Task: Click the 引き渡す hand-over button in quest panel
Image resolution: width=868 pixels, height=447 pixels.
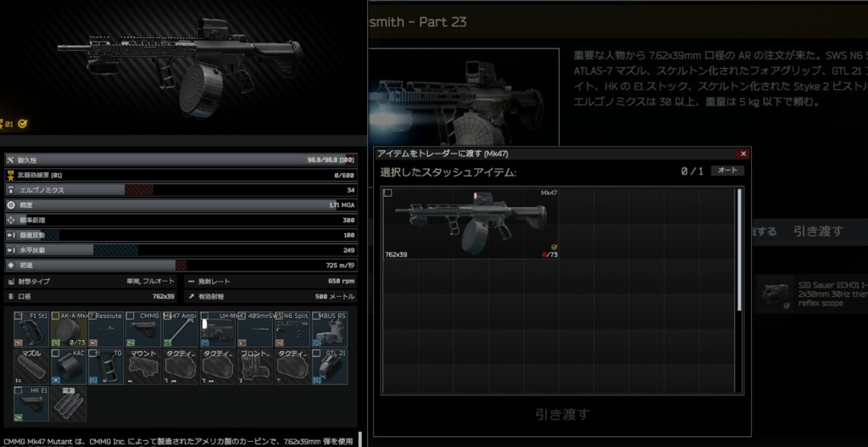Action: pyautogui.click(x=817, y=231)
